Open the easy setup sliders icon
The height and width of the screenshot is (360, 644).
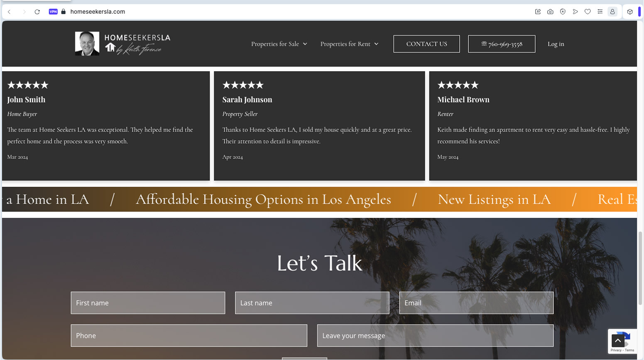coord(600,12)
